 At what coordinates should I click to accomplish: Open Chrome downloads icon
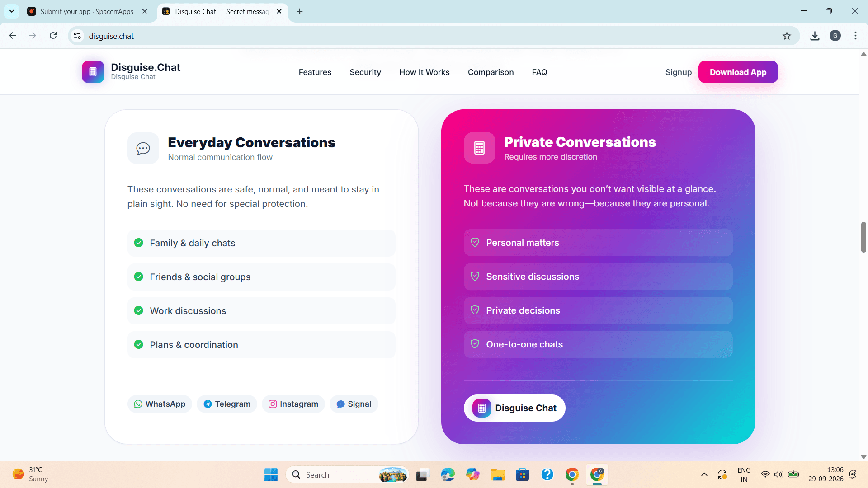(815, 36)
